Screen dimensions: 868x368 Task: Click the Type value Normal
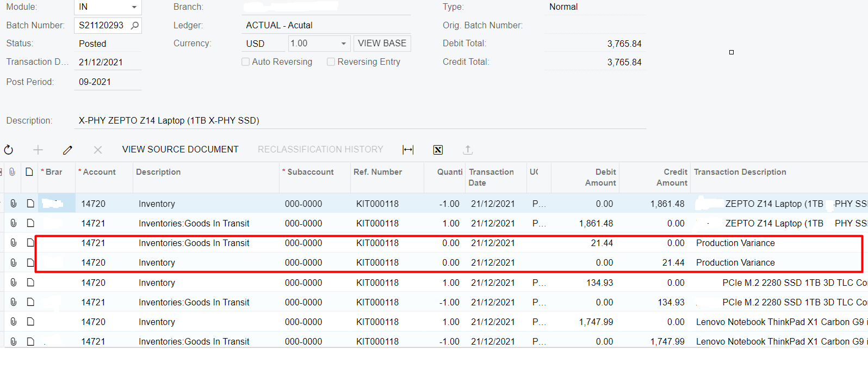click(x=563, y=7)
